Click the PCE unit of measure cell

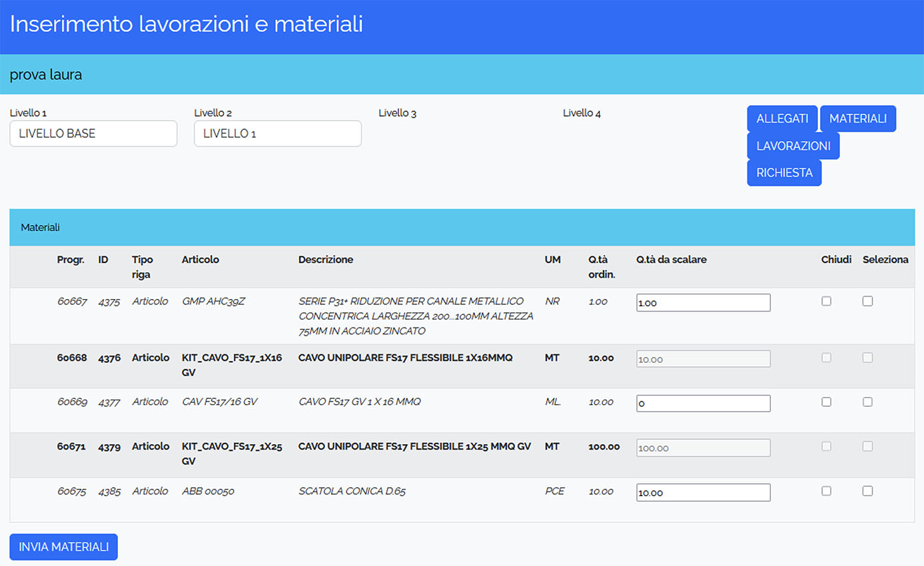click(x=554, y=491)
